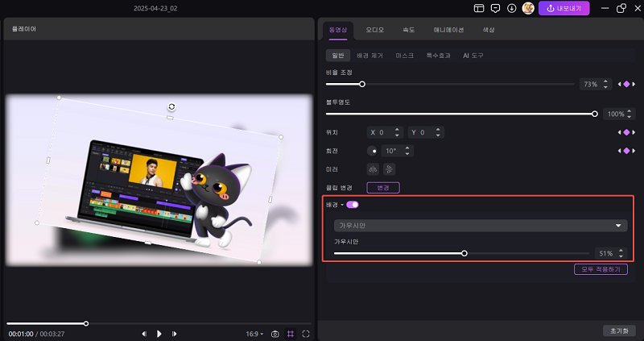
Task: Go to next keyframe for 회전
Action: [x=634, y=151]
